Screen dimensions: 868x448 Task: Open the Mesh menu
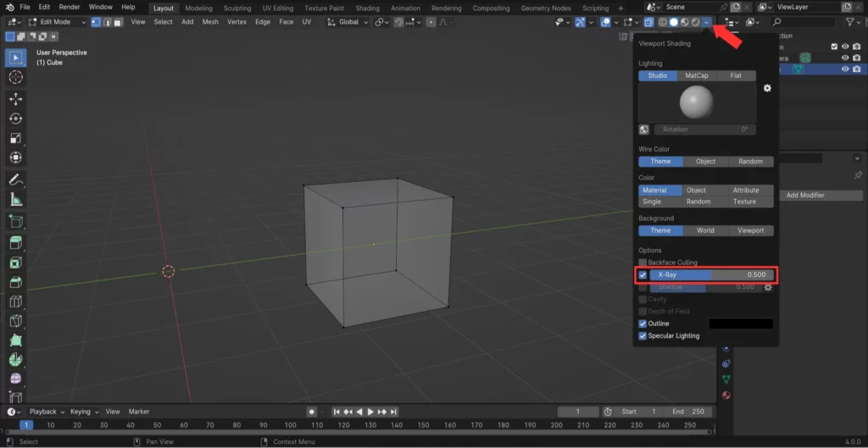click(x=210, y=22)
